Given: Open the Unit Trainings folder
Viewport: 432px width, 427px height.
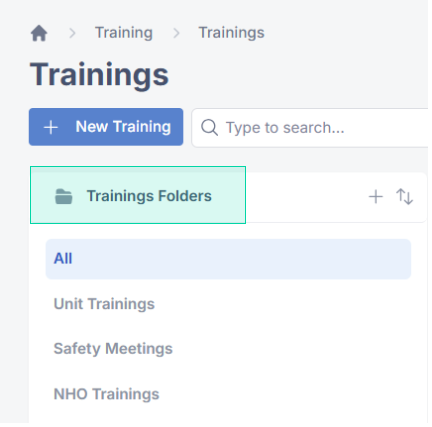Looking at the screenshot, I should [x=104, y=304].
